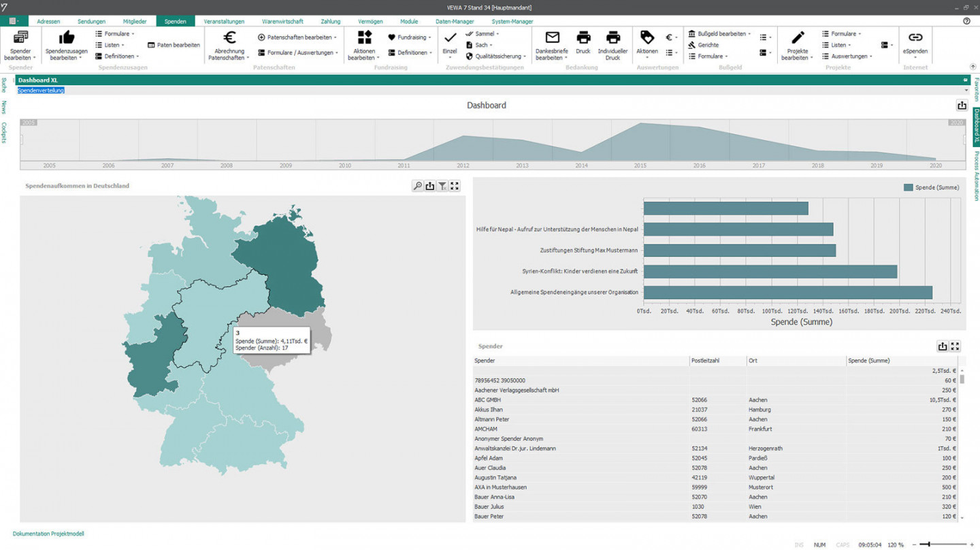The image size is (980, 550).
Task: Sort table by Spende (Summe) column header
Action: tap(902, 360)
